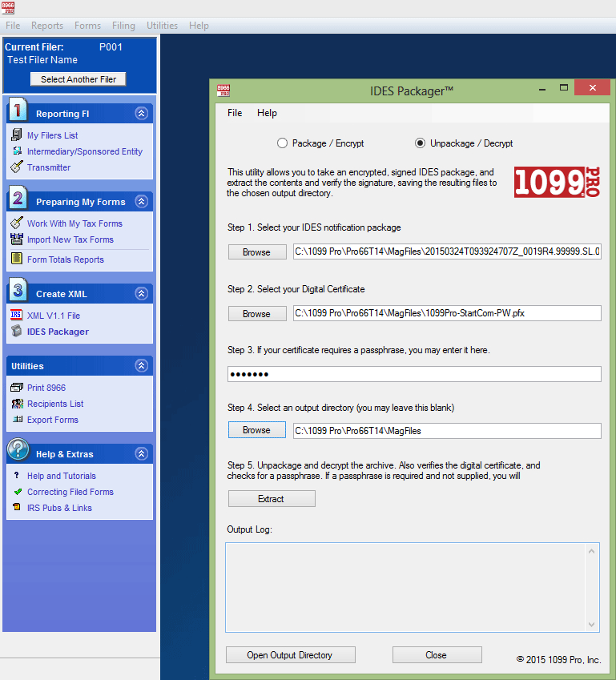Click the Form Totals Reports icon
Image resolution: width=616 pixels, height=680 pixels.
click(17, 259)
